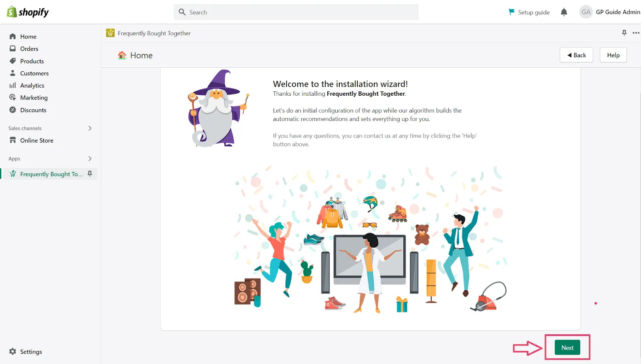Click the Next button
Screen dimensions: 641x364
pyautogui.click(x=567, y=348)
